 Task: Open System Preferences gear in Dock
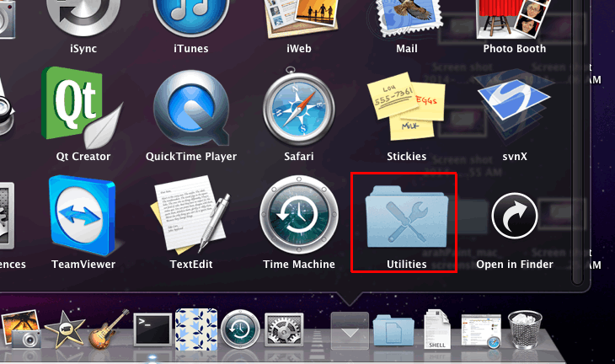284,329
